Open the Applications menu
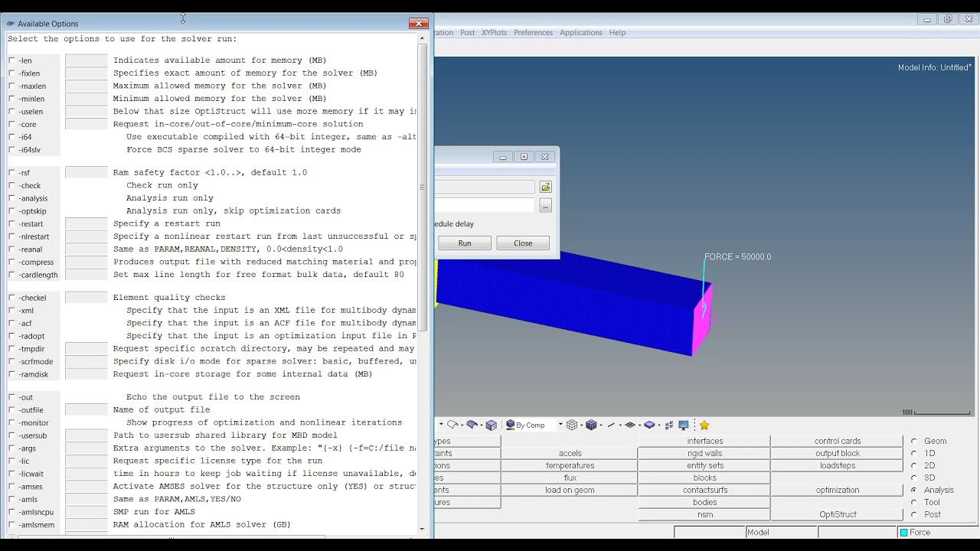This screenshot has height=551, width=980. pos(580,32)
